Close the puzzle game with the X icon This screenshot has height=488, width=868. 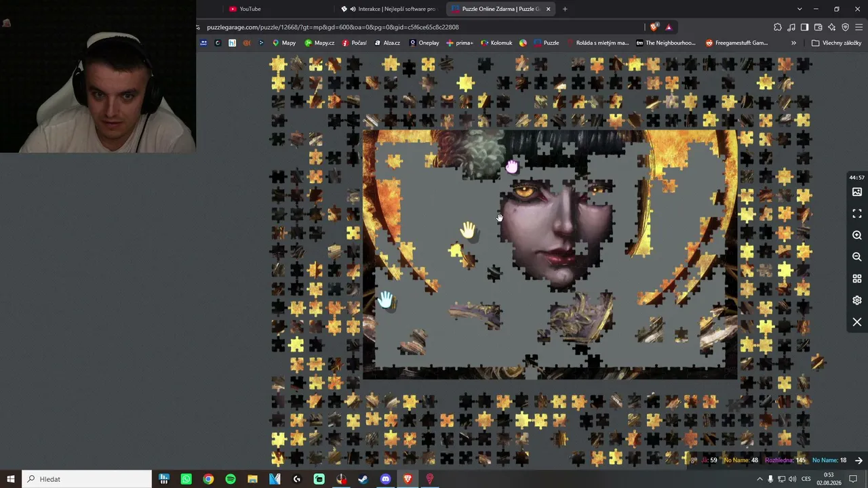pos(857,322)
